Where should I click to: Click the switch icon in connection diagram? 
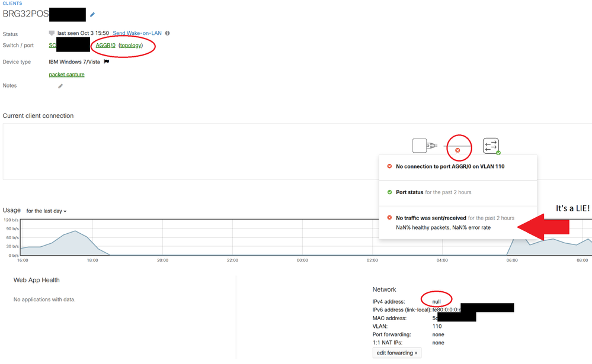pos(491,145)
